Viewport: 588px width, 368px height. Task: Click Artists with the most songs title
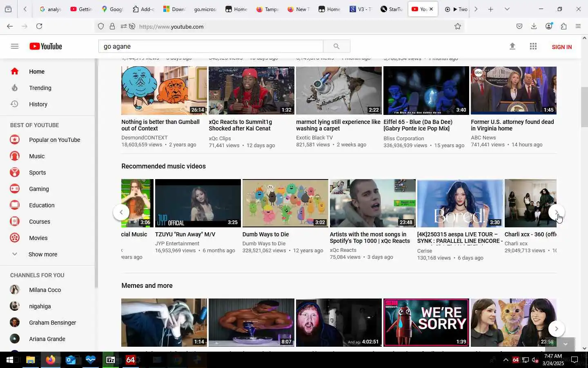point(370,238)
